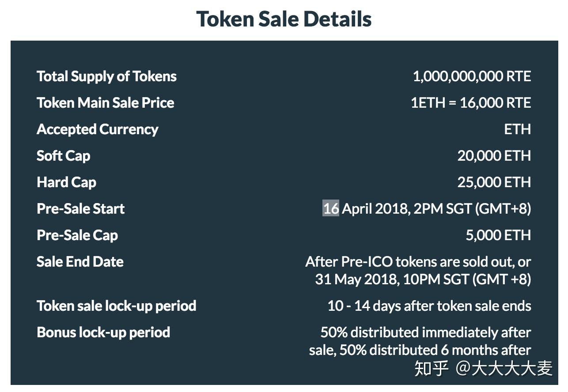
Task: Click the highlighted 16 in the date
Action: [331, 208]
